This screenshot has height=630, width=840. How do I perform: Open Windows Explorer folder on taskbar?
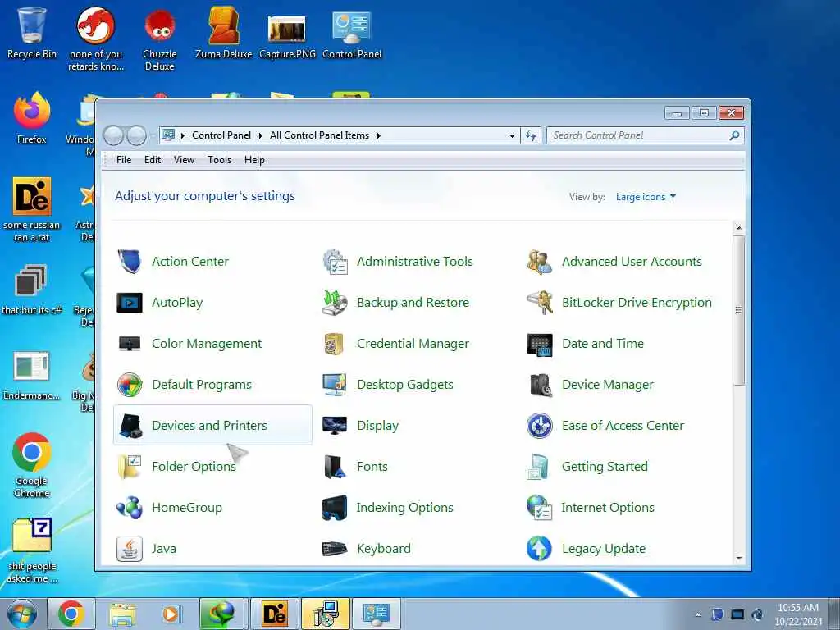tap(122, 614)
